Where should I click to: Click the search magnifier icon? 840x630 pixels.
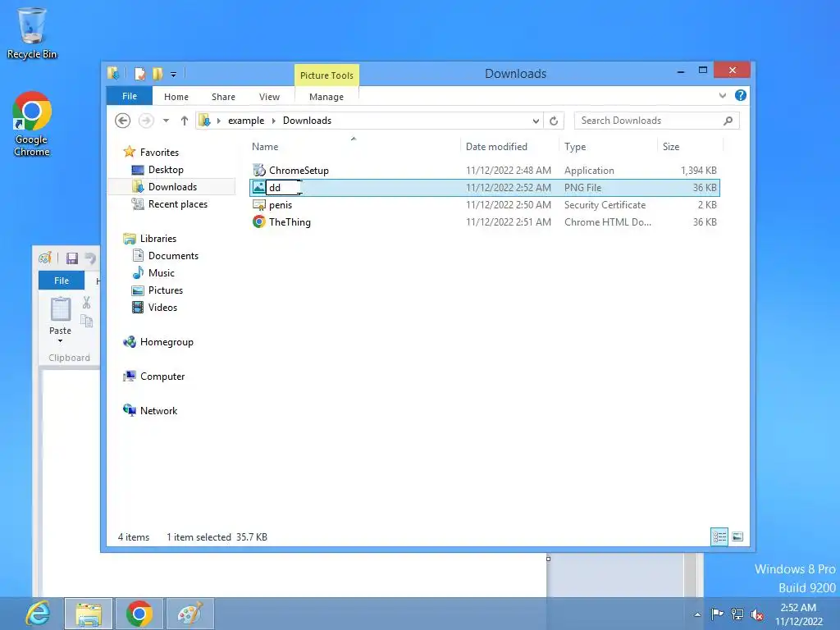pyautogui.click(x=728, y=121)
